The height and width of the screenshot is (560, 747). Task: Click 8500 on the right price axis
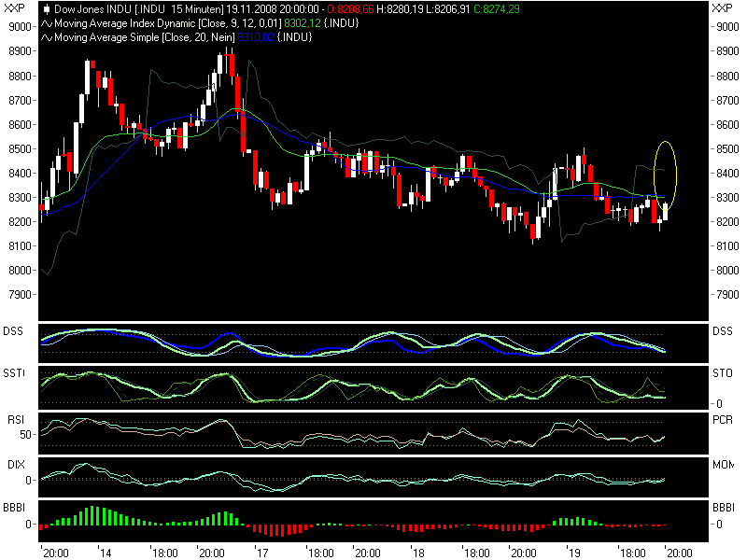point(728,149)
